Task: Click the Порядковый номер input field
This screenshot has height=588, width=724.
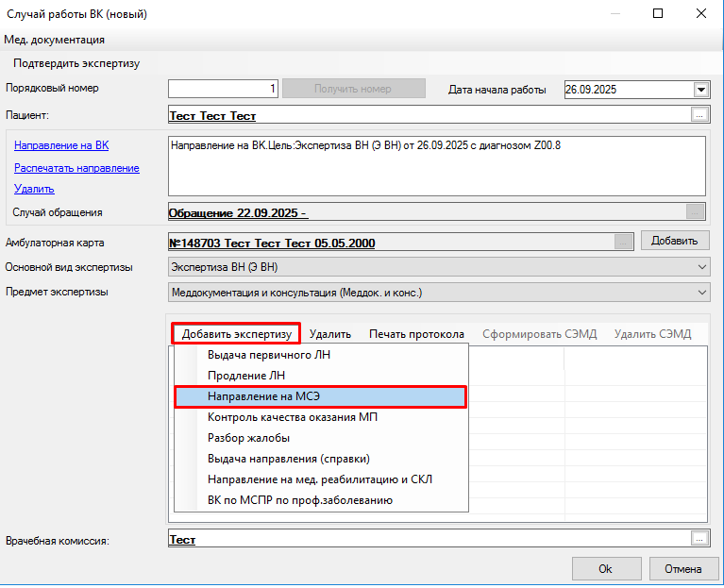Action: pyautogui.click(x=224, y=89)
